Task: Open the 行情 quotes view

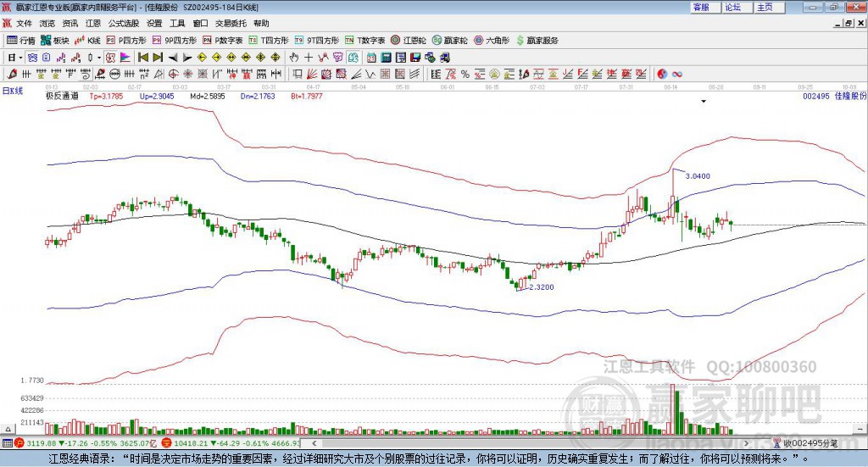Action: pos(20,41)
